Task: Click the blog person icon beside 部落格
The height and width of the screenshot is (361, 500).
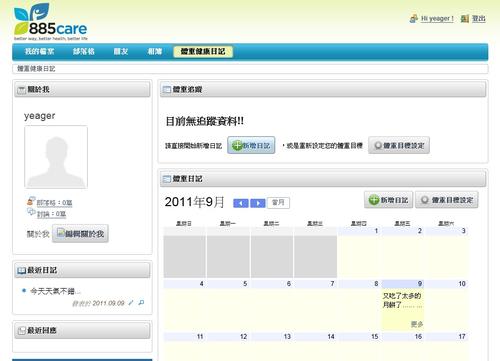Action: (31, 201)
